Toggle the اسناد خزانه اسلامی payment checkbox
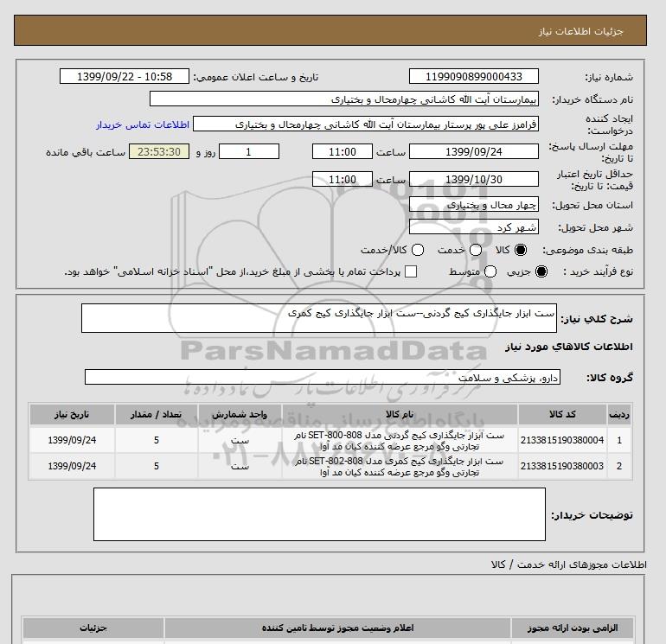 coord(411,271)
